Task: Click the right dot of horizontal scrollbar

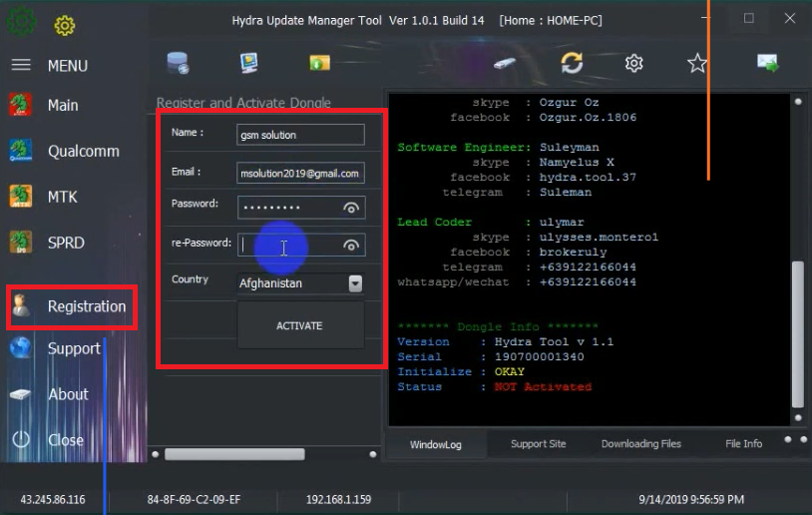Action: (x=373, y=454)
